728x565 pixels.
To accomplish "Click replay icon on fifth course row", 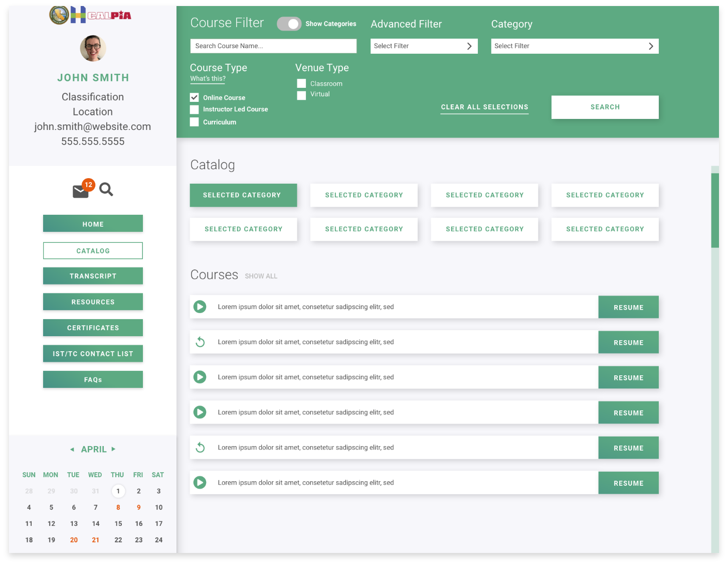I will pyautogui.click(x=200, y=447).
